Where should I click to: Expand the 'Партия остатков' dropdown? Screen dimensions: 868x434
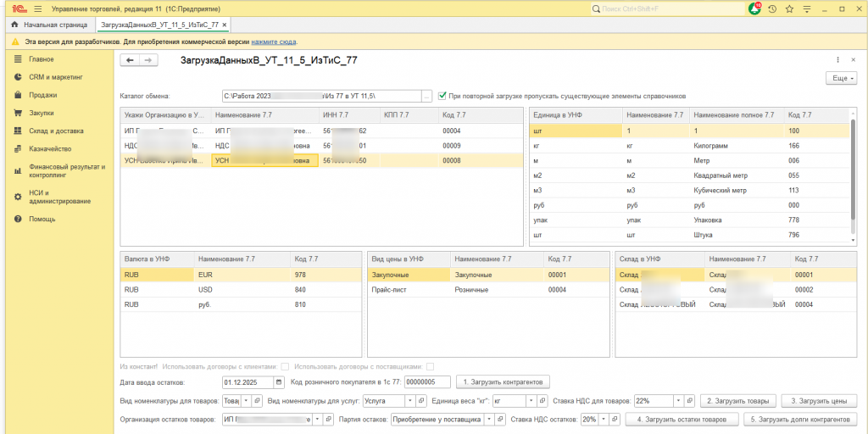pyautogui.click(x=489, y=420)
